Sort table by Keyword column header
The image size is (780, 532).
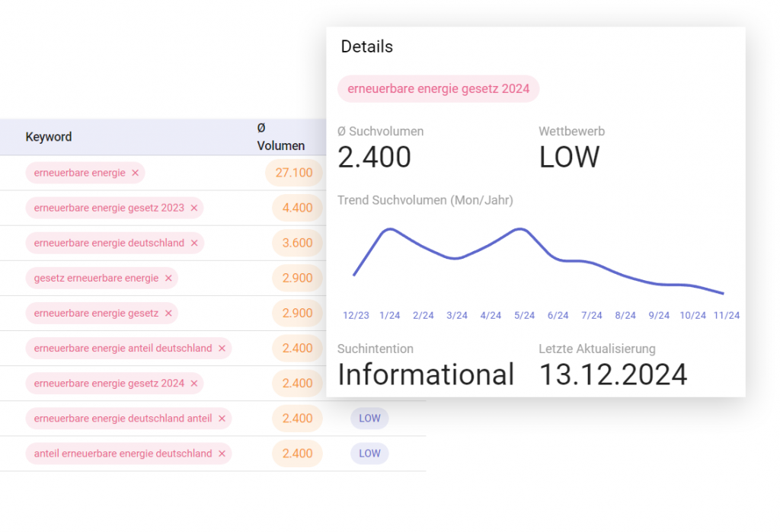click(x=49, y=137)
